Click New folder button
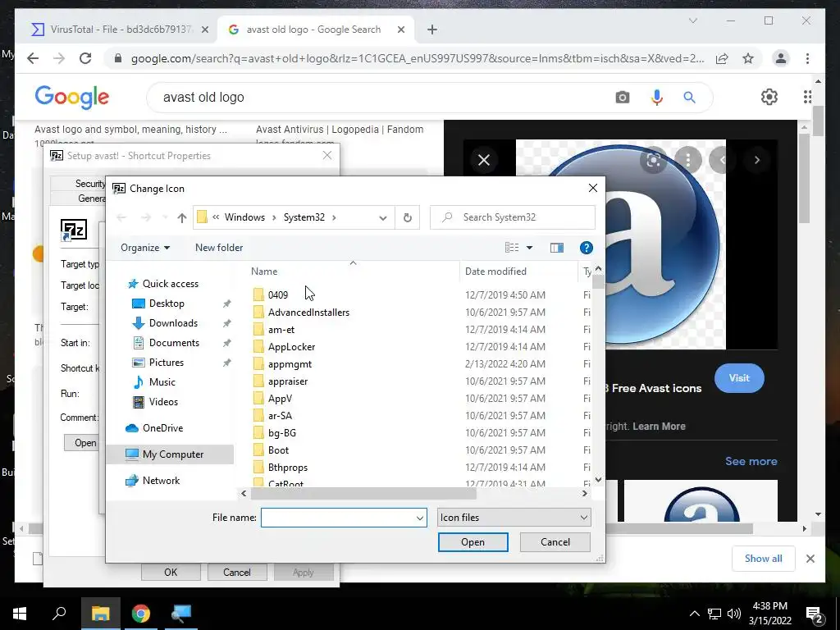Image resolution: width=840 pixels, height=630 pixels. click(219, 248)
